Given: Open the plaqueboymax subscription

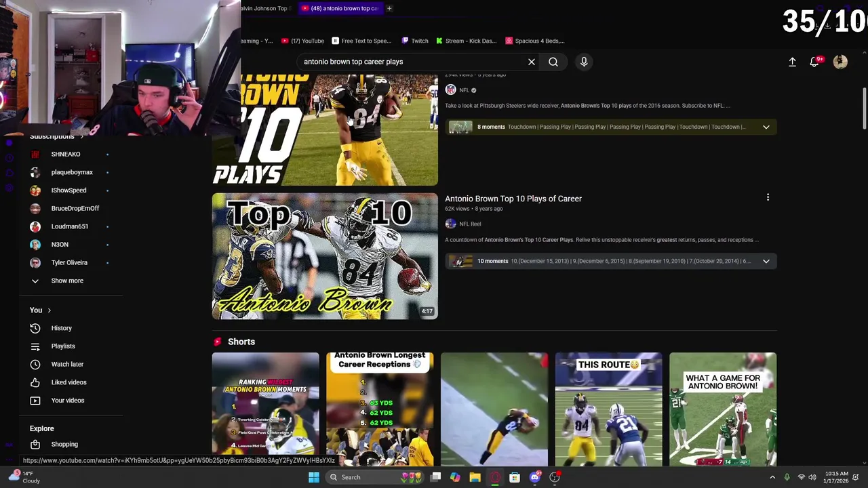Looking at the screenshot, I should [x=71, y=172].
